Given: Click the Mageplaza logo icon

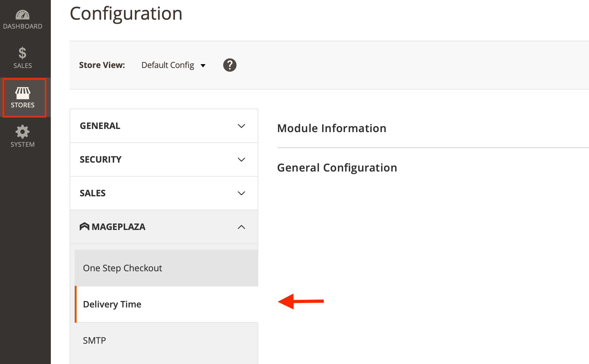Looking at the screenshot, I should [84, 226].
